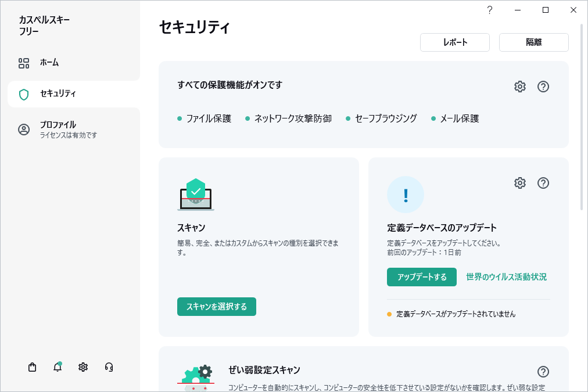Click the question mark in title bar
The height and width of the screenshot is (392, 588).
pyautogui.click(x=490, y=10)
